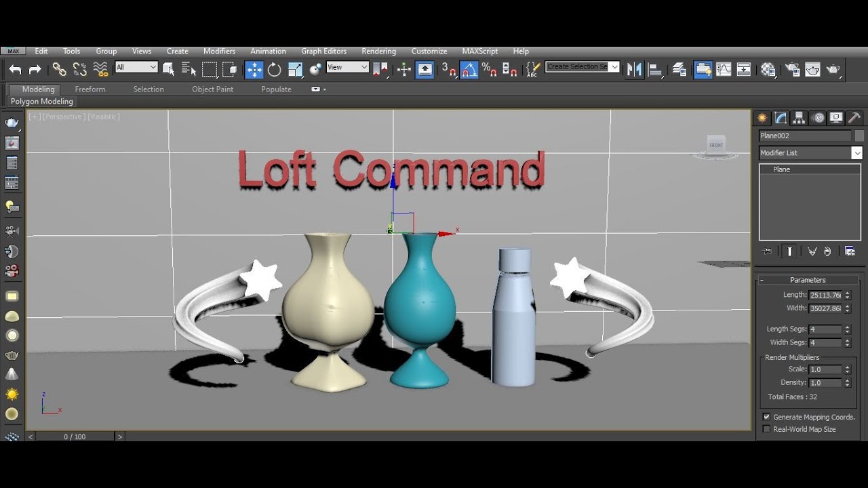Toggle the Angle Snap button
The height and width of the screenshot is (488, 868).
click(469, 69)
